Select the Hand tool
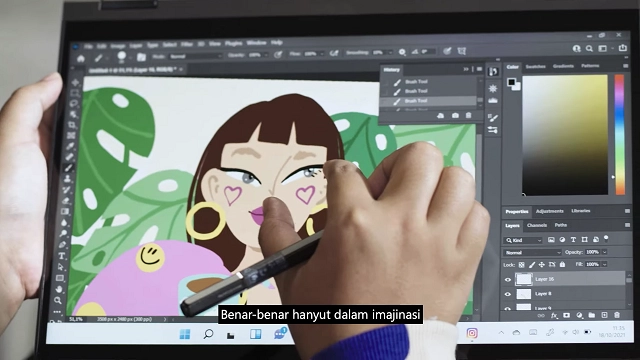 coord(59,289)
